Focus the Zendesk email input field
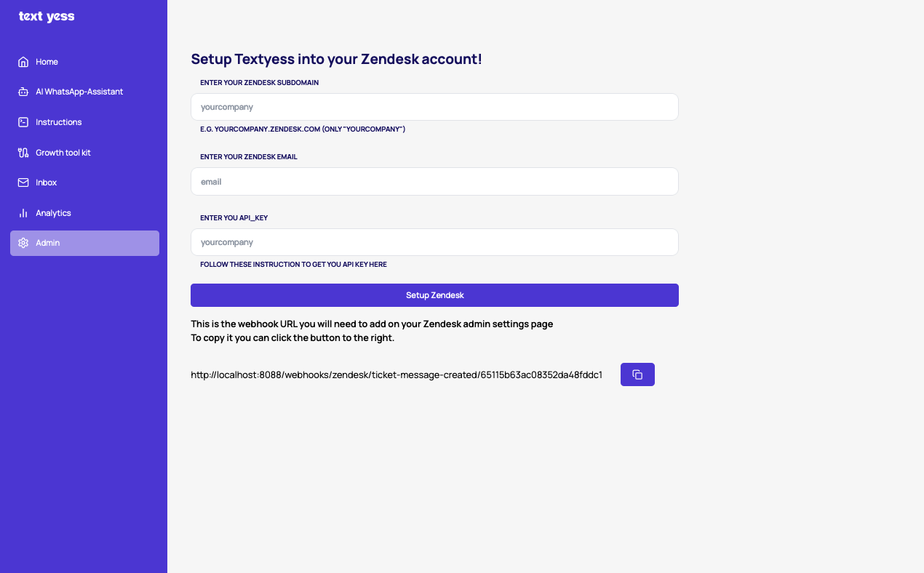This screenshot has height=573, width=924. click(x=434, y=182)
